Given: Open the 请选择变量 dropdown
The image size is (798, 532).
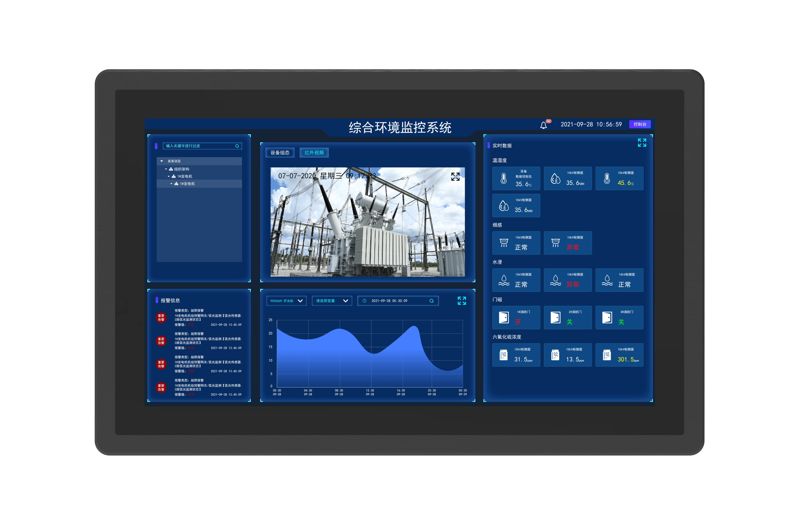Looking at the screenshot, I should (332, 301).
